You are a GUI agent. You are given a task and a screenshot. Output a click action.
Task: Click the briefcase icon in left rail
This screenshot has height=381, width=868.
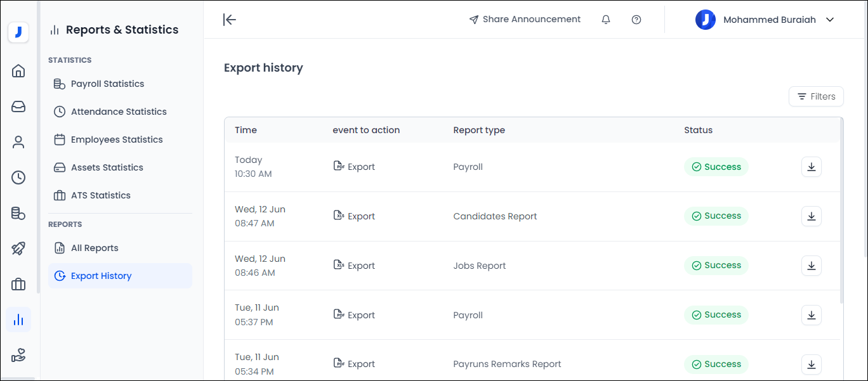pyautogui.click(x=18, y=285)
